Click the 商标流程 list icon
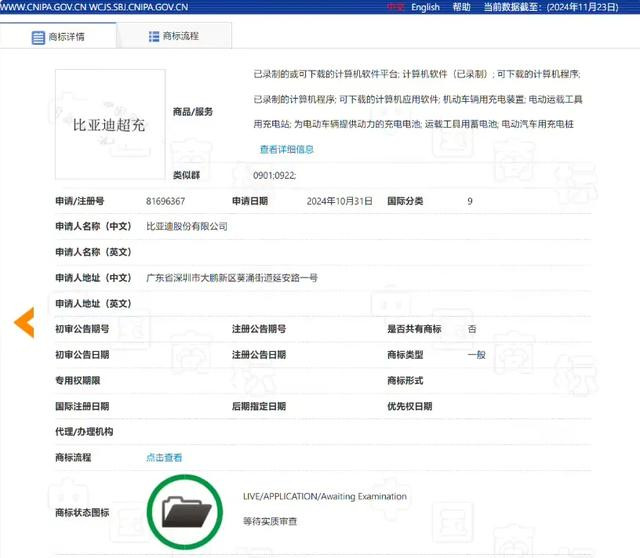 point(154,37)
